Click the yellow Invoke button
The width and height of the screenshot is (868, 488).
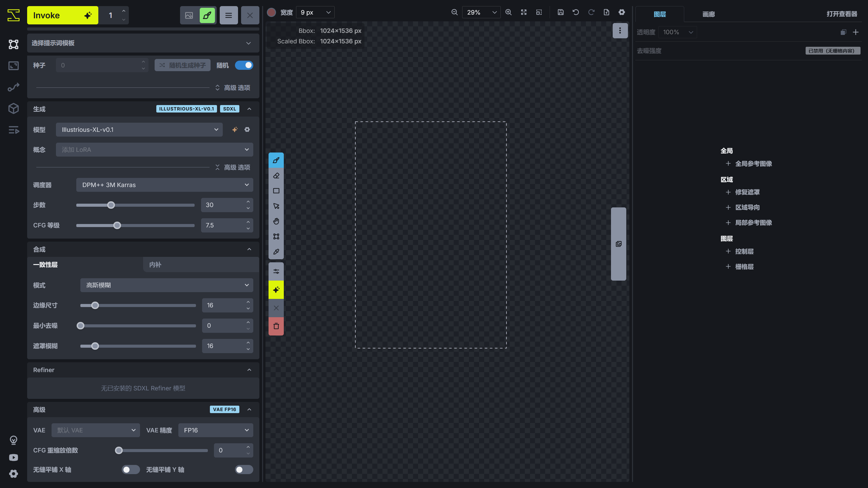[63, 15]
